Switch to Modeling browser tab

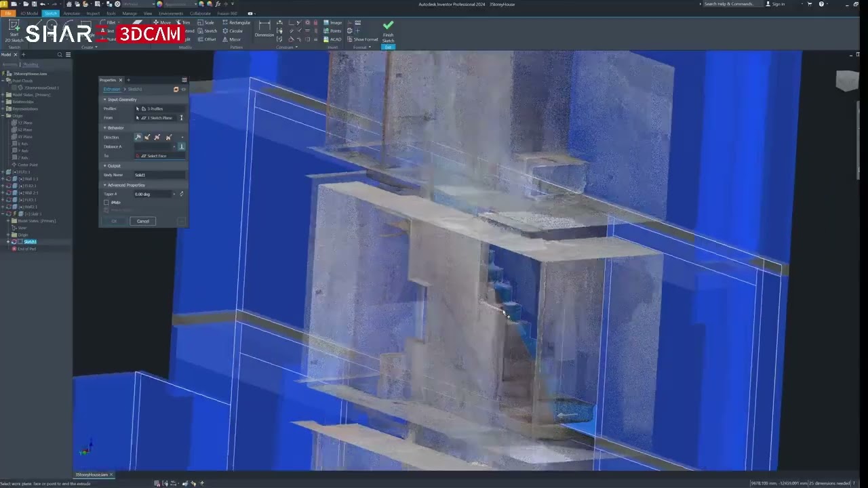pyautogui.click(x=31, y=64)
